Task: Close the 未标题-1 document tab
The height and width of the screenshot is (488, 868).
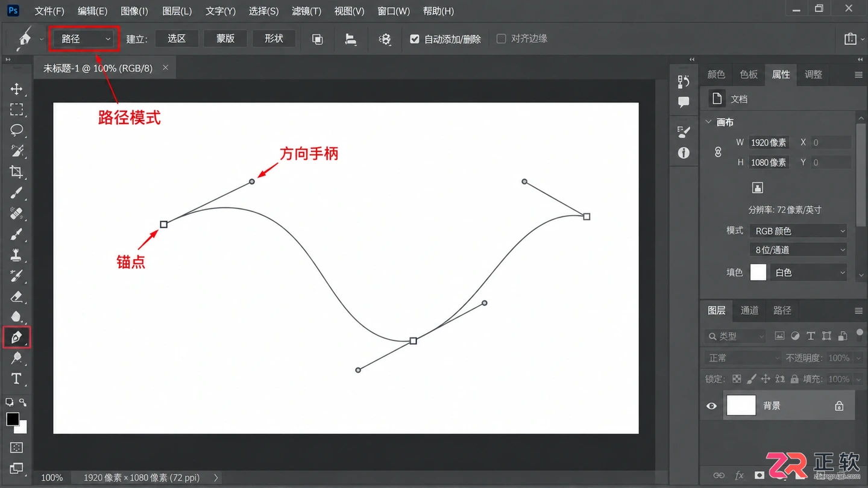Action: point(165,67)
